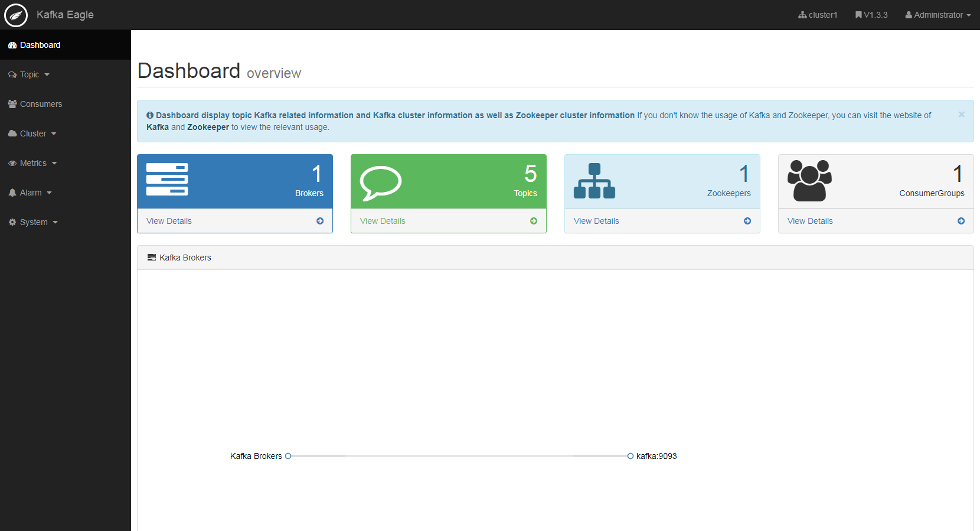Click the Brokers card arrow circle icon
This screenshot has height=531, width=980.
320,221
